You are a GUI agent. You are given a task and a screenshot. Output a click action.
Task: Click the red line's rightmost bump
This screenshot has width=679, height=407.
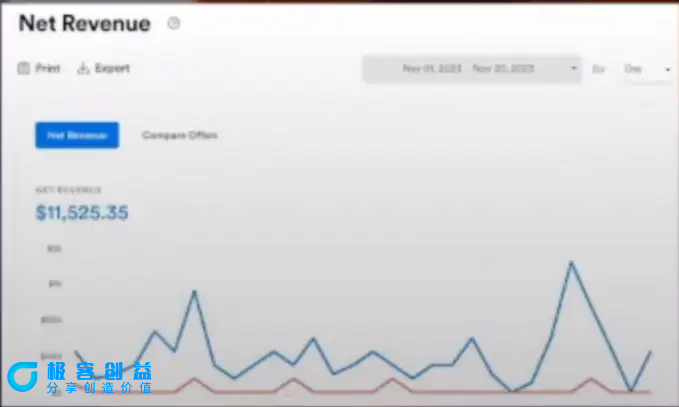(591, 379)
